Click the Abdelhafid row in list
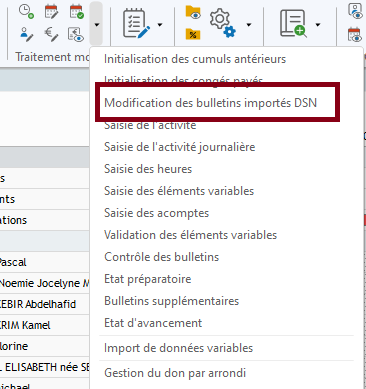 click(45, 304)
